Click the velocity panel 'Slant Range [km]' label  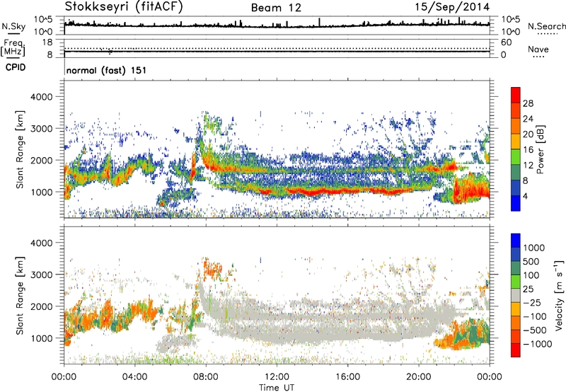(20, 296)
